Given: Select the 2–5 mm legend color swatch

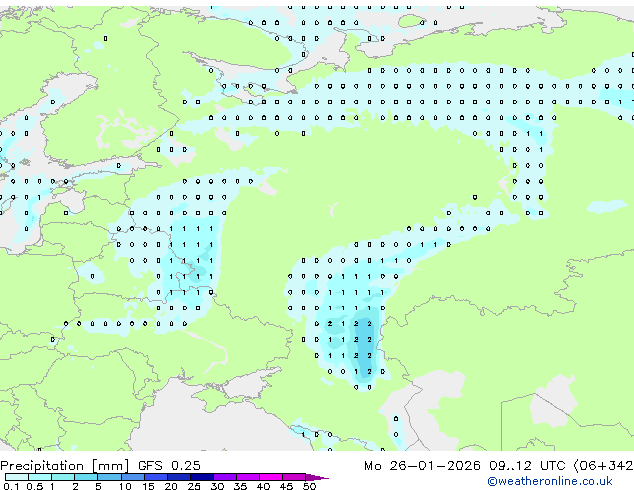Looking at the screenshot, I should click(x=86, y=477).
